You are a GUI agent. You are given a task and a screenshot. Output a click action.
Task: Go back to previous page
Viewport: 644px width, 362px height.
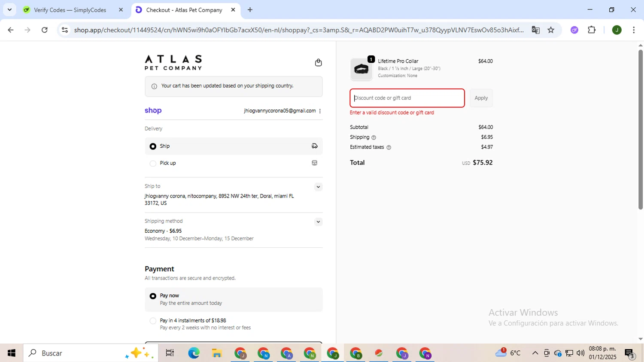click(x=11, y=30)
